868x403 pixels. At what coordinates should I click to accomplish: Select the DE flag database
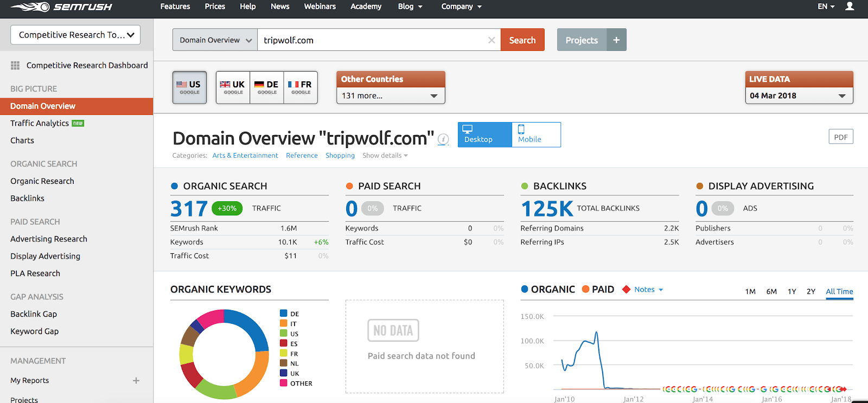pos(266,87)
